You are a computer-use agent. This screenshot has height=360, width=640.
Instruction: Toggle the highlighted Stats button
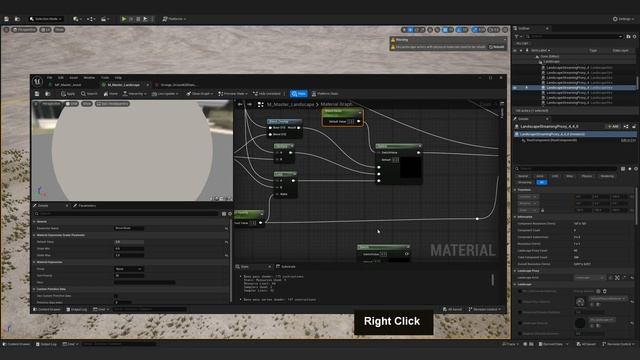tap(299, 94)
